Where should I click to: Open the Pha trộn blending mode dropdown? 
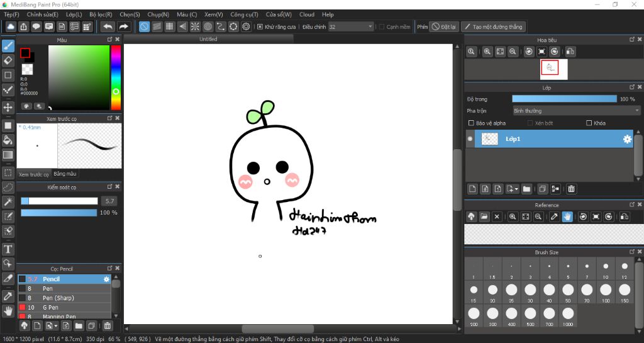coord(575,111)
